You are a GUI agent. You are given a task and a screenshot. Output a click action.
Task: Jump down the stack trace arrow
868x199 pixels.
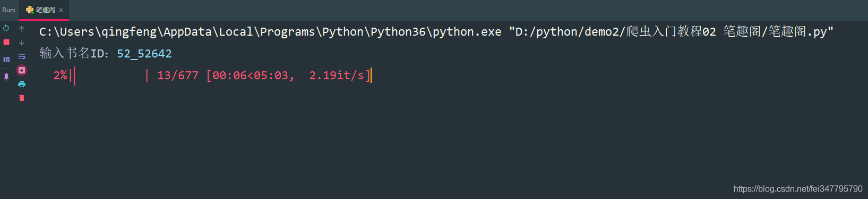[x=22, y=43]
